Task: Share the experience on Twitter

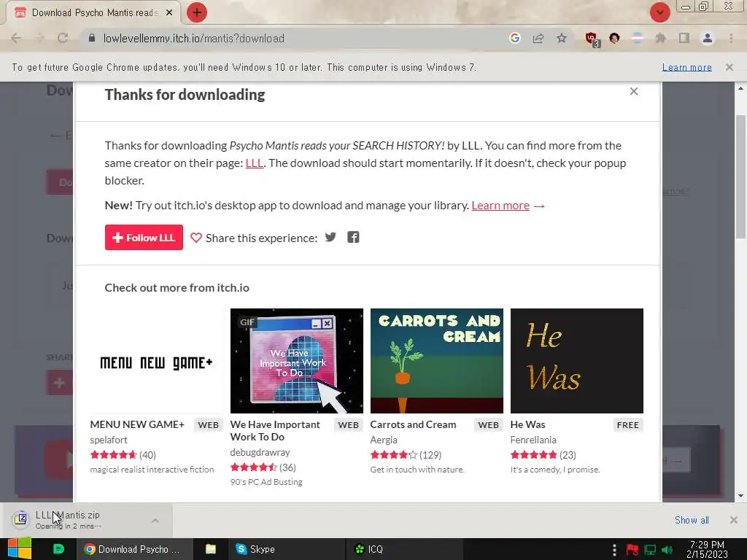Action: (x=330, y=237)
